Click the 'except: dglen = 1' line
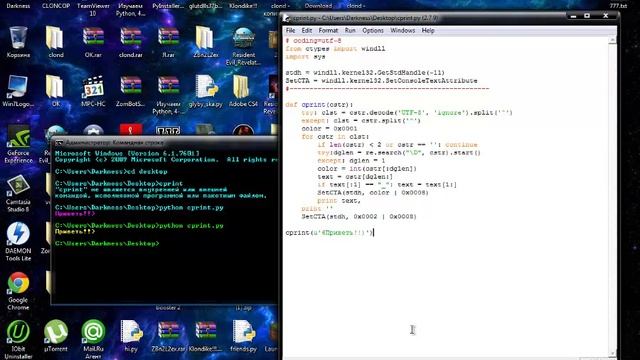The image size is (640, 360). coord(351,160)
